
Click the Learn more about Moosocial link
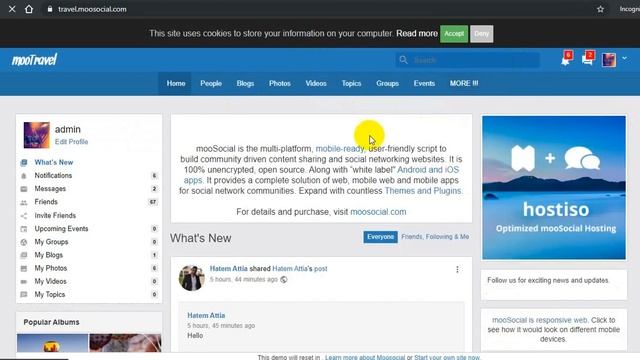click(365, 357)
